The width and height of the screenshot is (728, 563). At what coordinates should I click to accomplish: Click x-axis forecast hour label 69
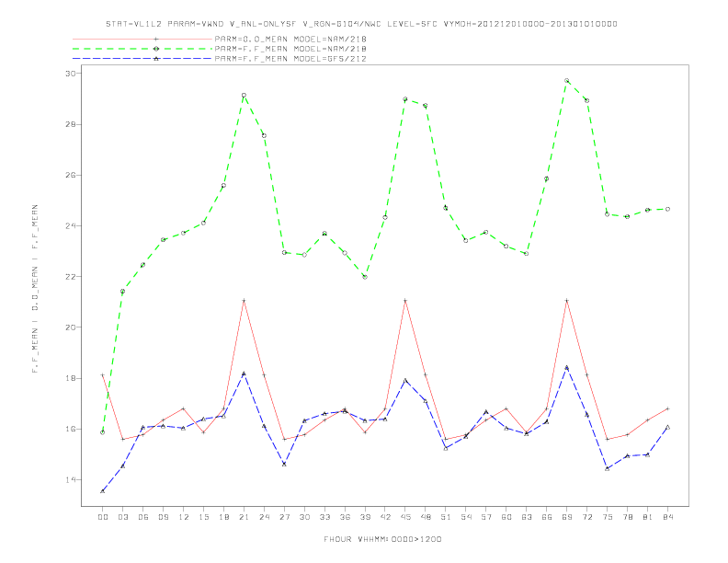[567, 517]
